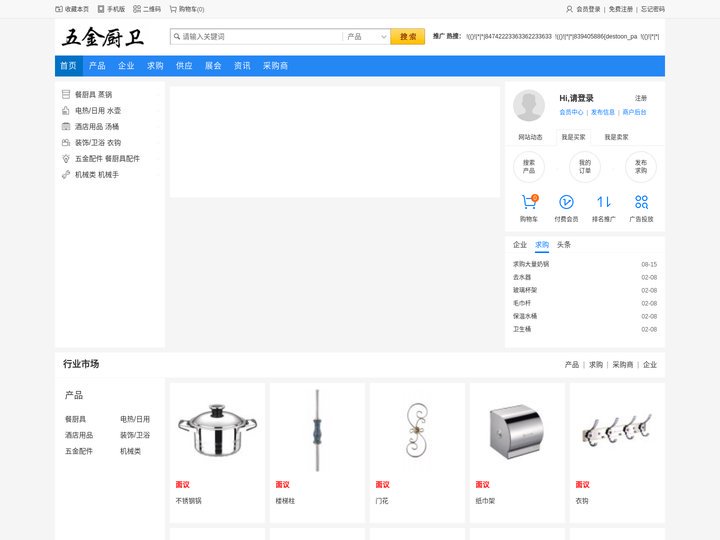The height and width of the screenshot is (540, 720).
Task: Switch to the 我是卖家 tab
Action: tap(616, 137)
